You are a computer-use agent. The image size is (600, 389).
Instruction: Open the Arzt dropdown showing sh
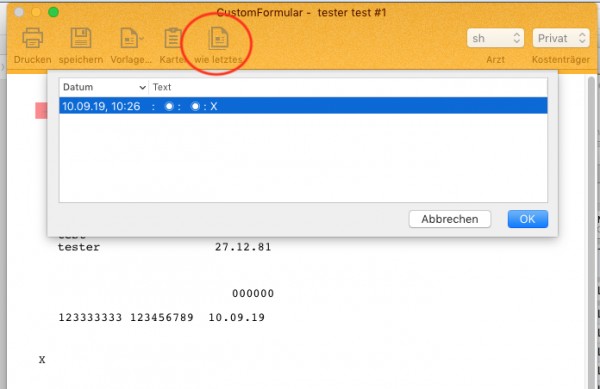click(x=495, y=38)
